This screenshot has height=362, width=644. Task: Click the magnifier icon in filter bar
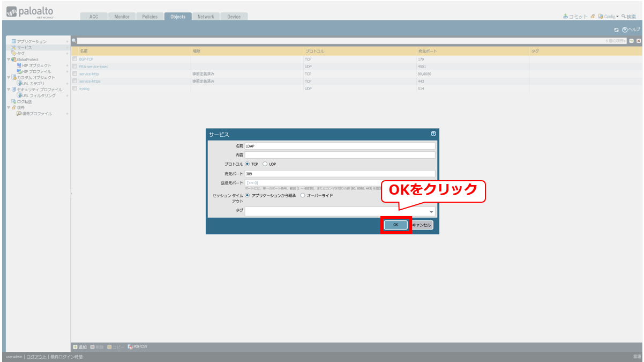(74, 41)
